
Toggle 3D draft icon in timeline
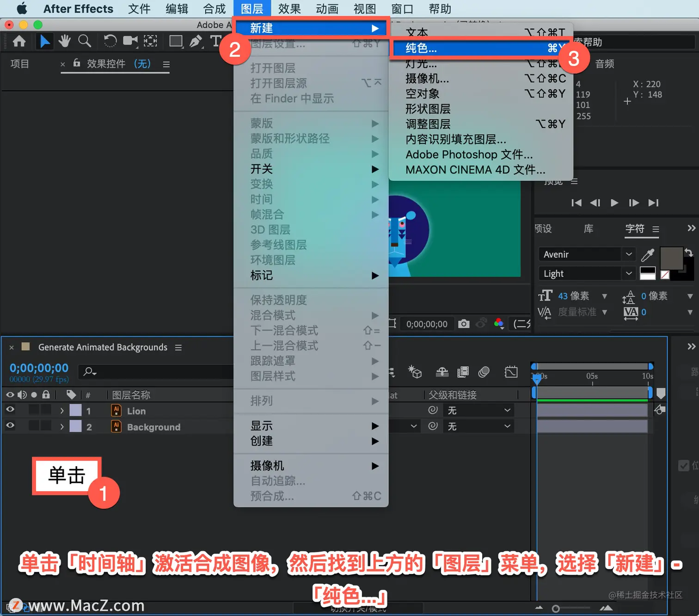pyautogui.click(x=415, y=371)
